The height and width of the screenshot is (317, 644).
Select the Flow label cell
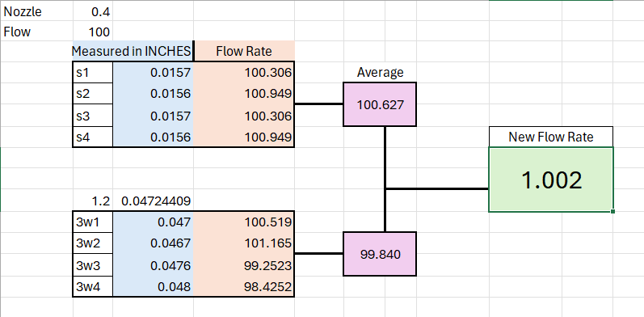pos(37,32)
